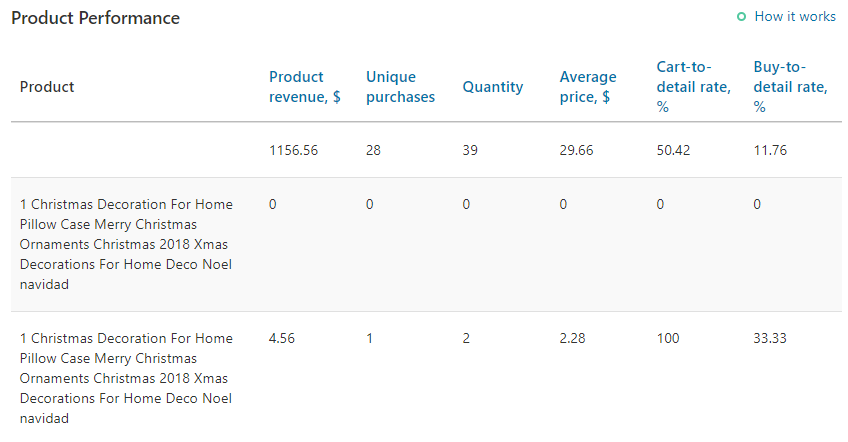
Task: Open the How it works link
Action: coord(795,17)
